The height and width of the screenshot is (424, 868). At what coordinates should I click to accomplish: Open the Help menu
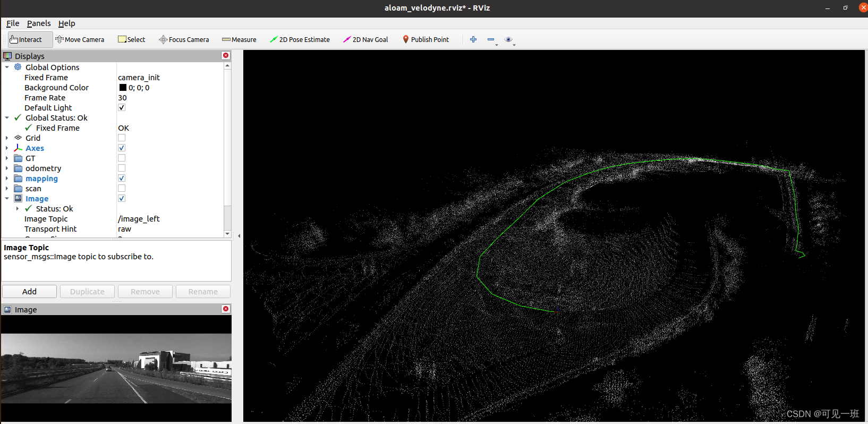[67, 23]
